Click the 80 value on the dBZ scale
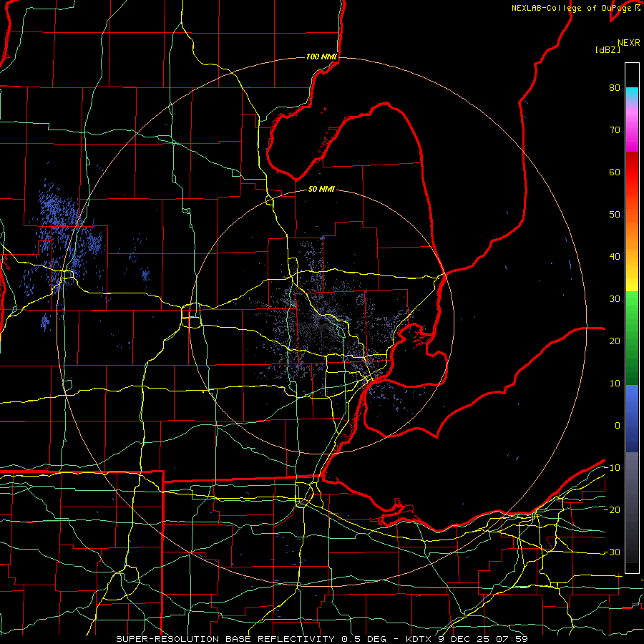 pyautogui.click(x=615, y=87)
